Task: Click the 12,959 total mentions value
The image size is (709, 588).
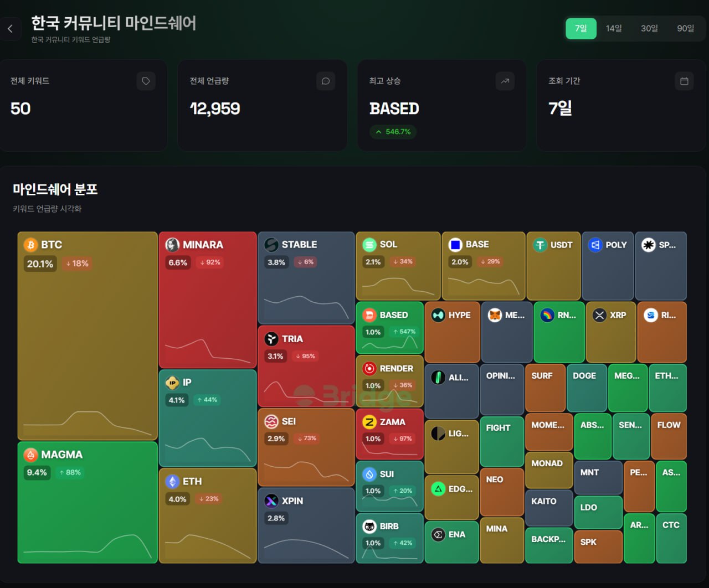Action: pyautogui.click(x=215, y=109)
